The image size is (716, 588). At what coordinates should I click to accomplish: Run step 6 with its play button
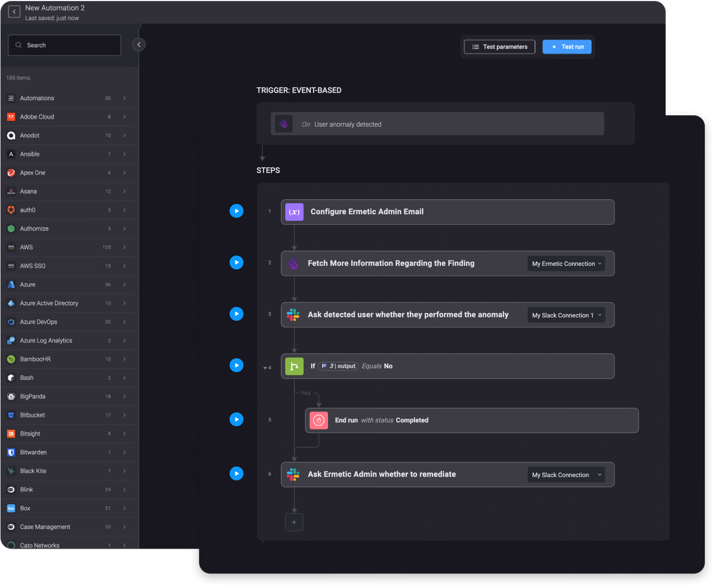(237, 474)
